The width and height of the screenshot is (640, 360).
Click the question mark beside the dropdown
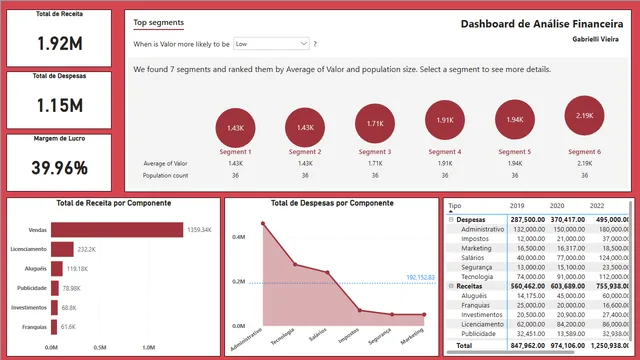[x=315, y=44]
